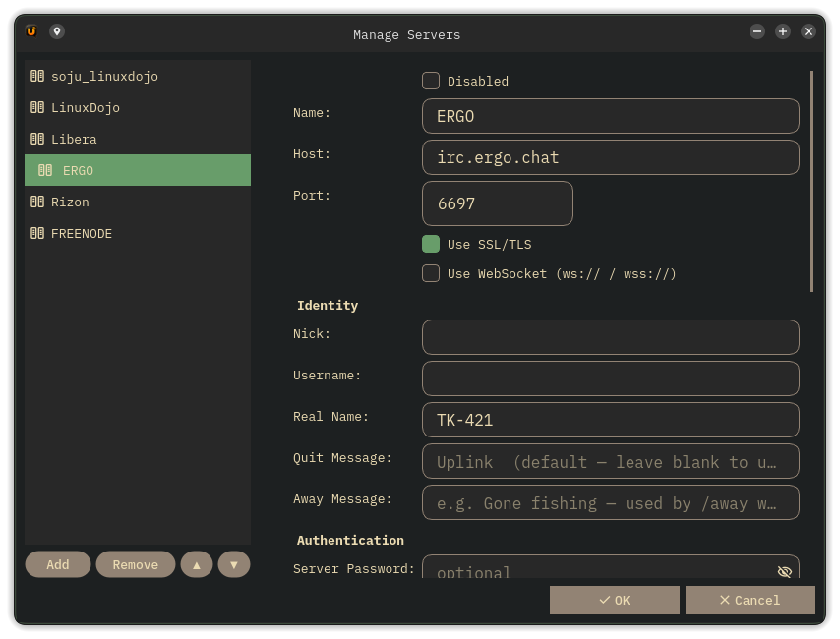Viewport: 840px width, 639px height.
Task: Select FREENODE server entry
Action: [138, 234]
